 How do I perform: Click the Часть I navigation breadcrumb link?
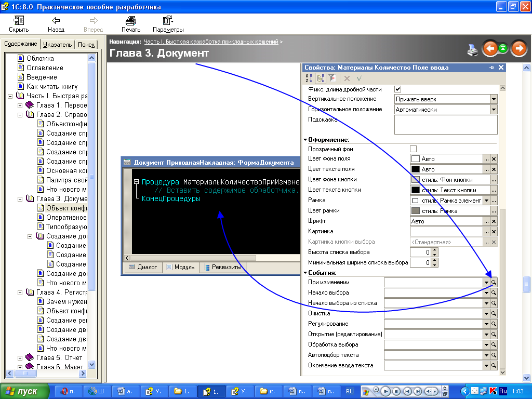coord(211,41)
